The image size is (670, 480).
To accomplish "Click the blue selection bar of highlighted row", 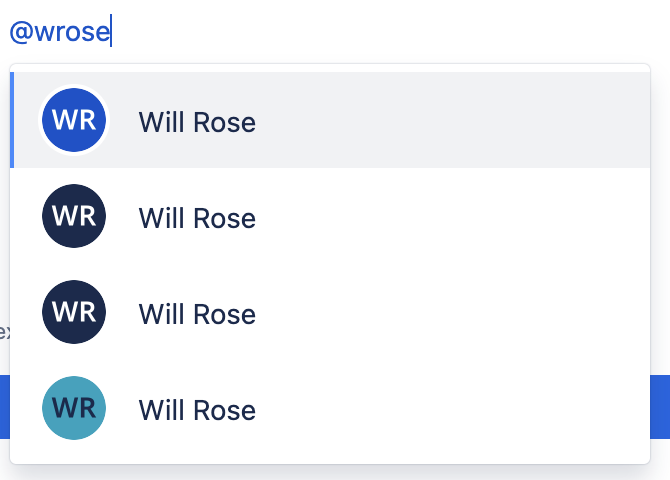I will click(12, 120).
